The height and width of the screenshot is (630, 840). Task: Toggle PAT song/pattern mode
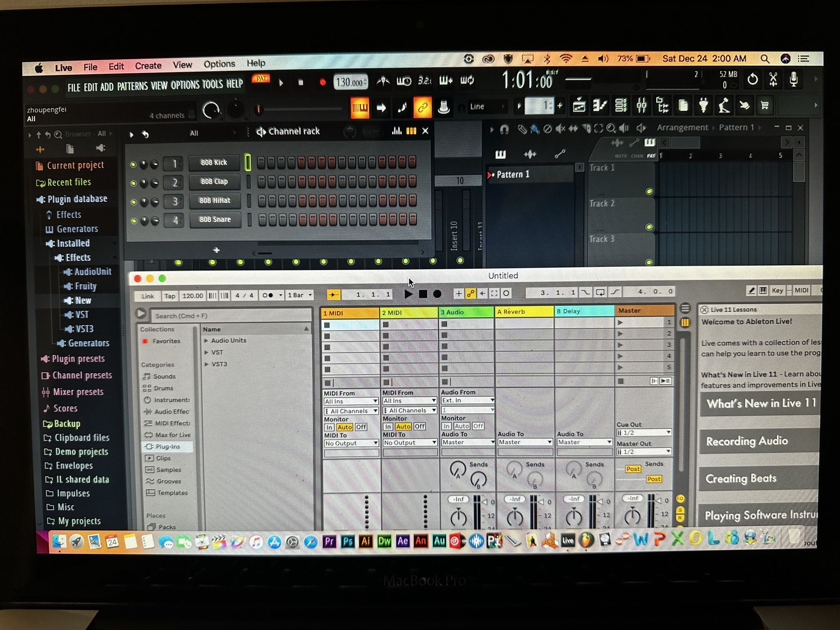261,78
